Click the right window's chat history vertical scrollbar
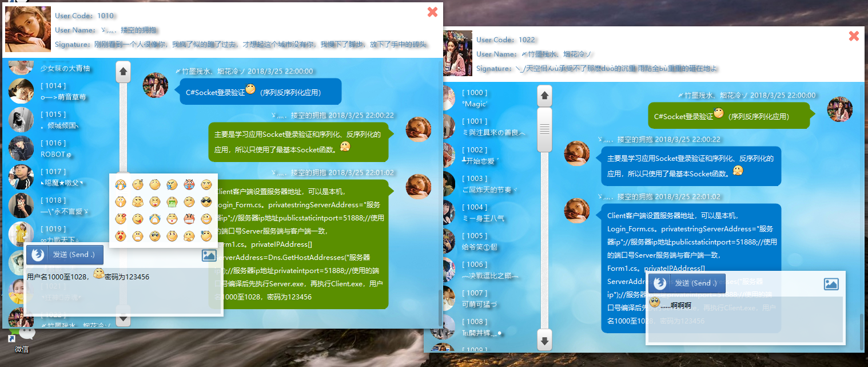This screenshot has height=367, width=868. pyautogui.click(x=861, y=331)
